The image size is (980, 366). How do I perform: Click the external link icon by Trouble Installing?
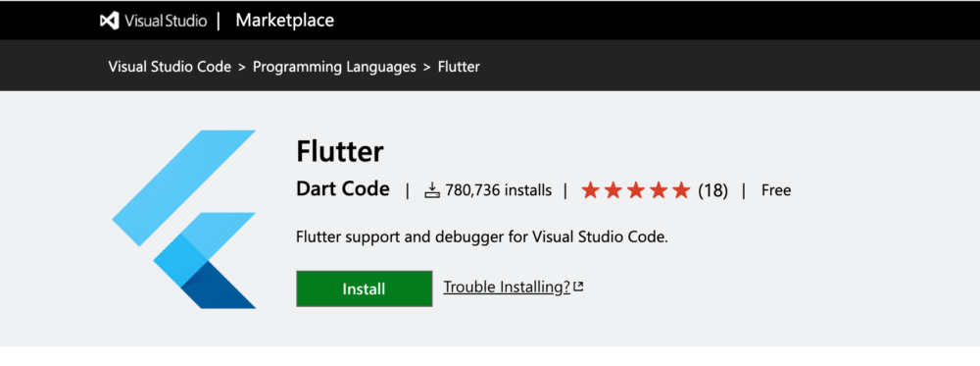coord(579,288)
